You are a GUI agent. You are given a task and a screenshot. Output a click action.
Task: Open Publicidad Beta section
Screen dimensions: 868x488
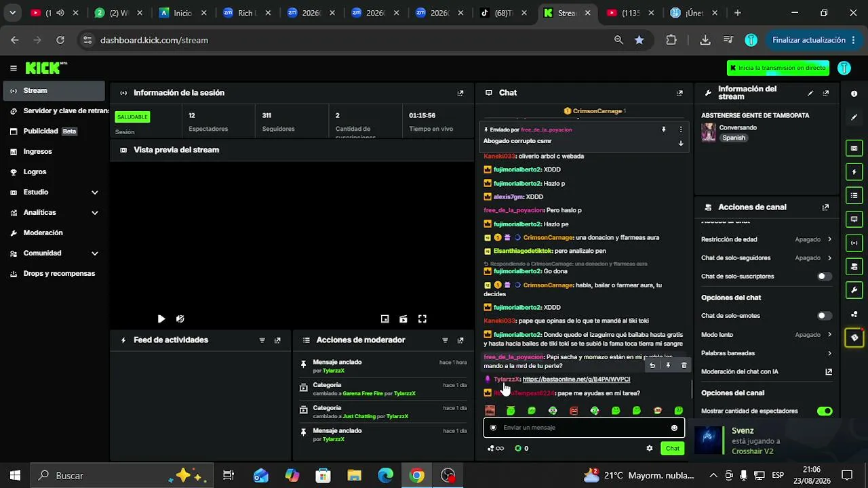(54, 131)
